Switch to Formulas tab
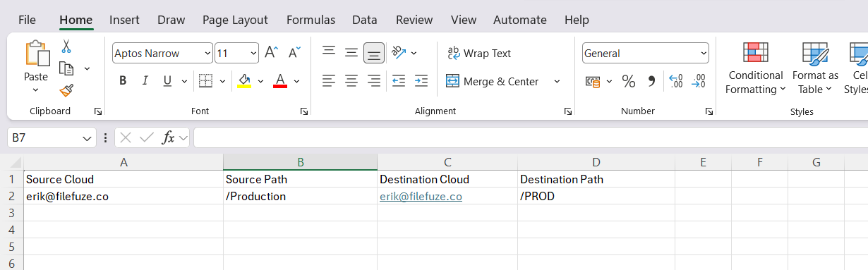This screenshot has width=868, height=270. coord(311,20)
